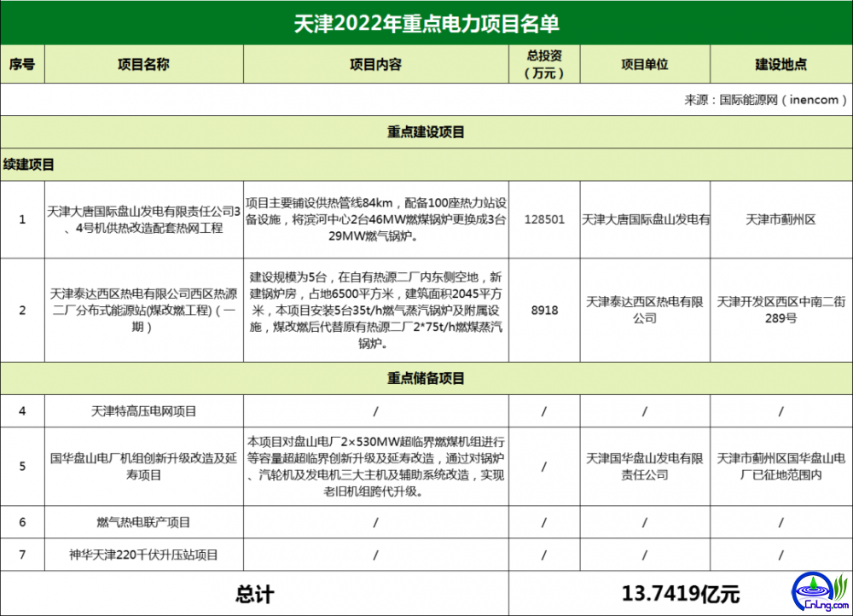Viewport: 853px width, 616px height.
Task: Select serial number 6 cell
Action: (22, 522)
